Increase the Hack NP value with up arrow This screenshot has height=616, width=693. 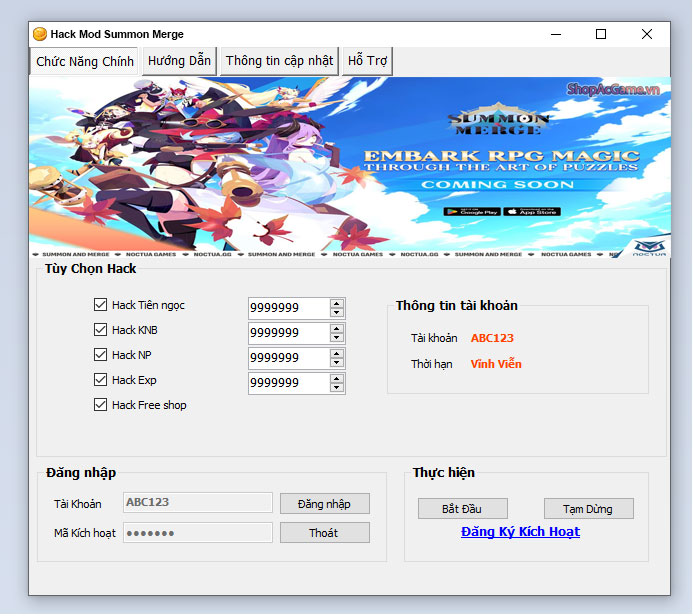337,354
